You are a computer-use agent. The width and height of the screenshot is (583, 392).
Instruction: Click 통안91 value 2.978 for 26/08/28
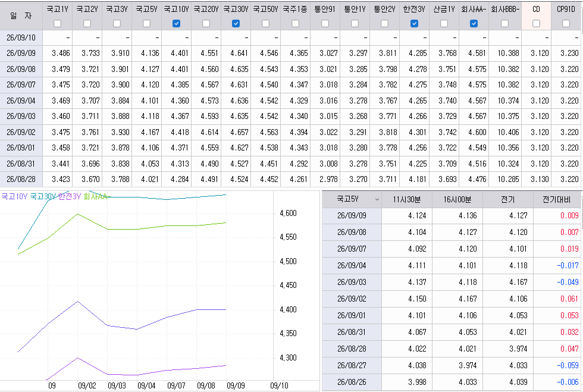(x=328, y=179)
